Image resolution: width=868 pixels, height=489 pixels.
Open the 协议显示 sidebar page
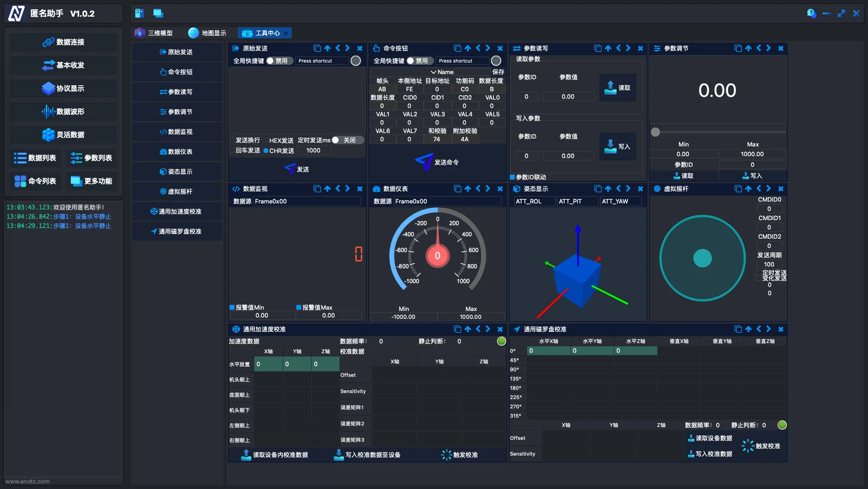click(x=63, y=89)
